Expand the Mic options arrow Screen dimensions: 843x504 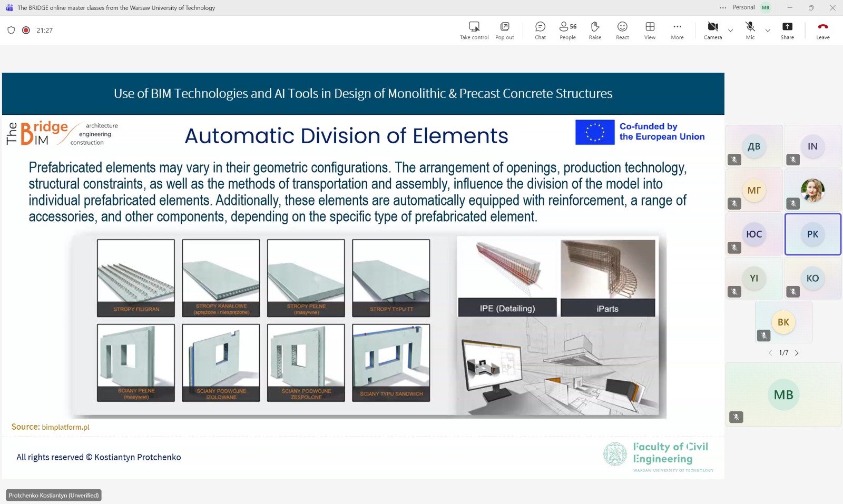pos(768,31)
